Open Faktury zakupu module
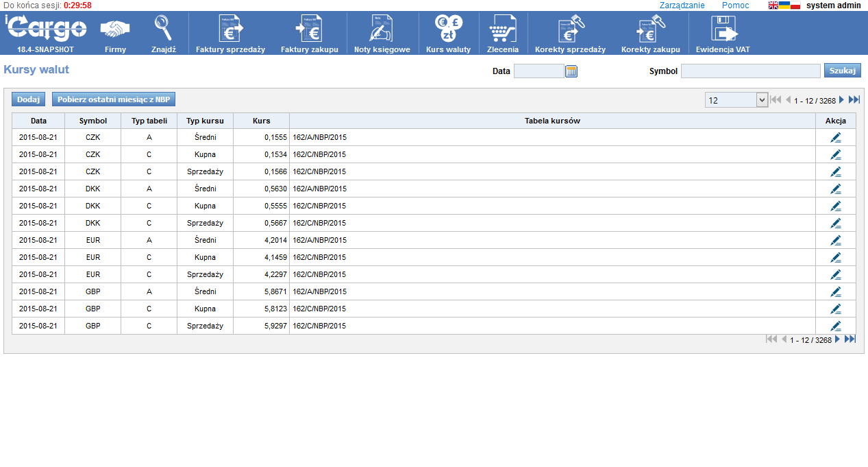Image resolution: width=868 pixels, height=467 pixels. pos(309,29)
